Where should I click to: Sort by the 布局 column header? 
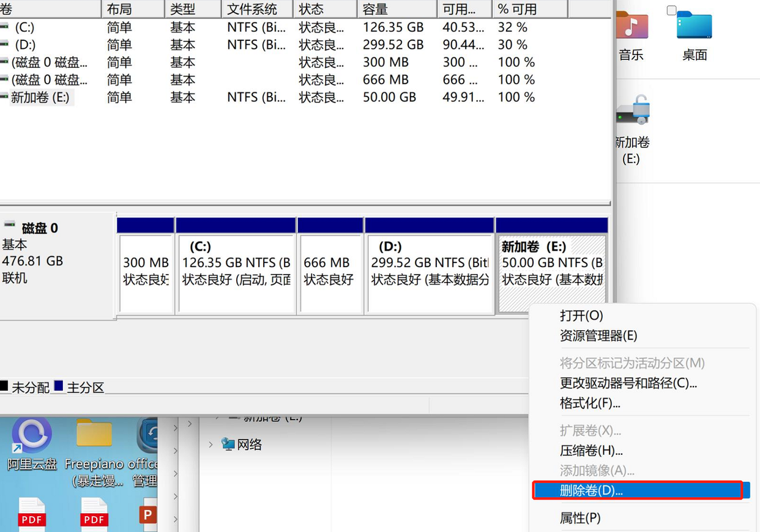(x=133, y=9)
